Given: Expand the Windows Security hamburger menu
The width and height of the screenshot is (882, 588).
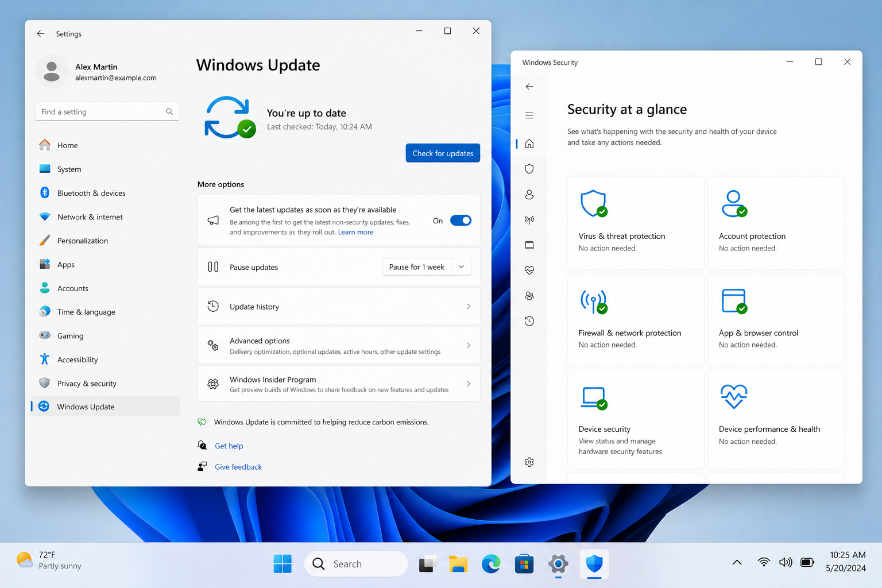Looking at the screenshot, I should (x=529, y=115).
